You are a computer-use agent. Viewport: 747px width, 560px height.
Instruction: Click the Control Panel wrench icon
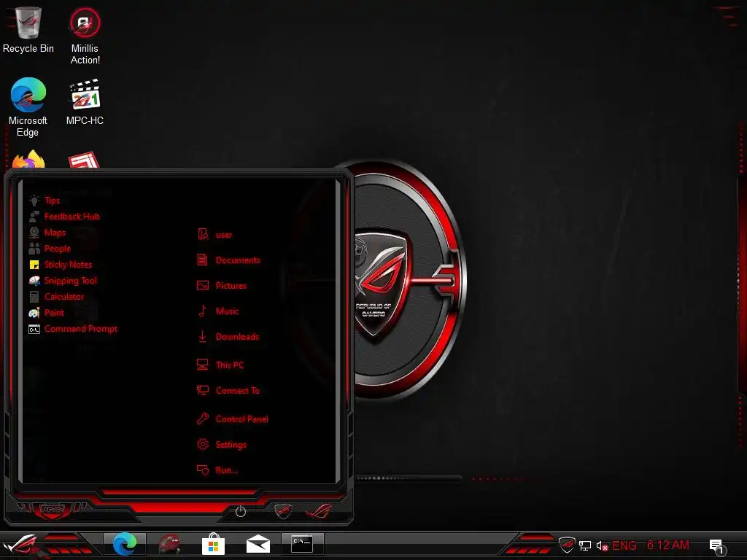[x=203, y=419]
